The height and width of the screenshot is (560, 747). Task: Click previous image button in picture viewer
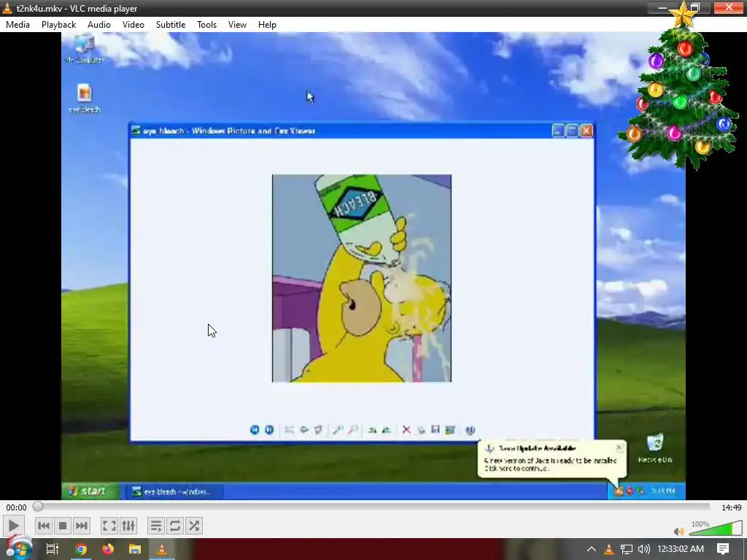click(x=255, y=430)
